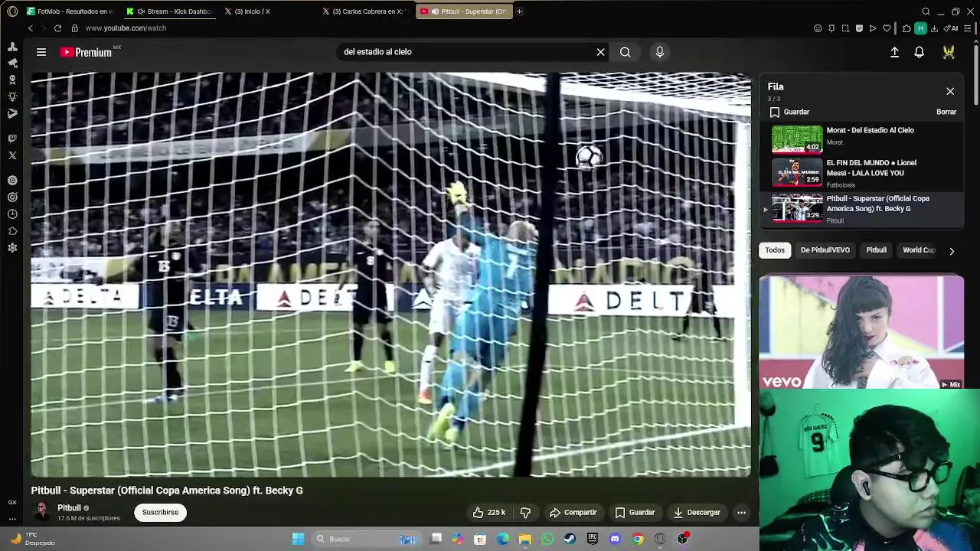The height and width of the screenshot is (551, 980).
Task: Share video via Compartir
Action: click(573, 513)
